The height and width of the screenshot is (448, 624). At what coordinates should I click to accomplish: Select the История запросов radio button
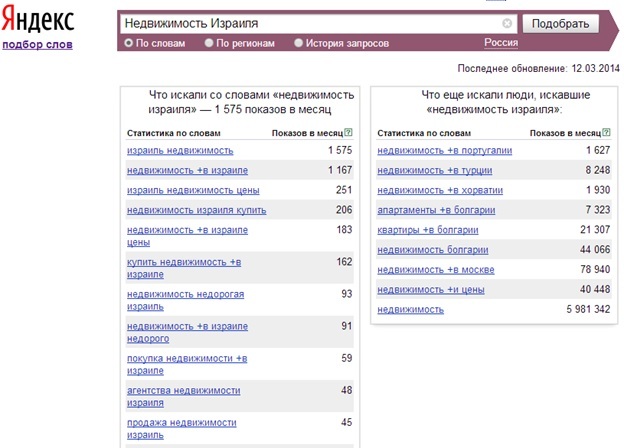pyautogui.click(x=298, y=43)
